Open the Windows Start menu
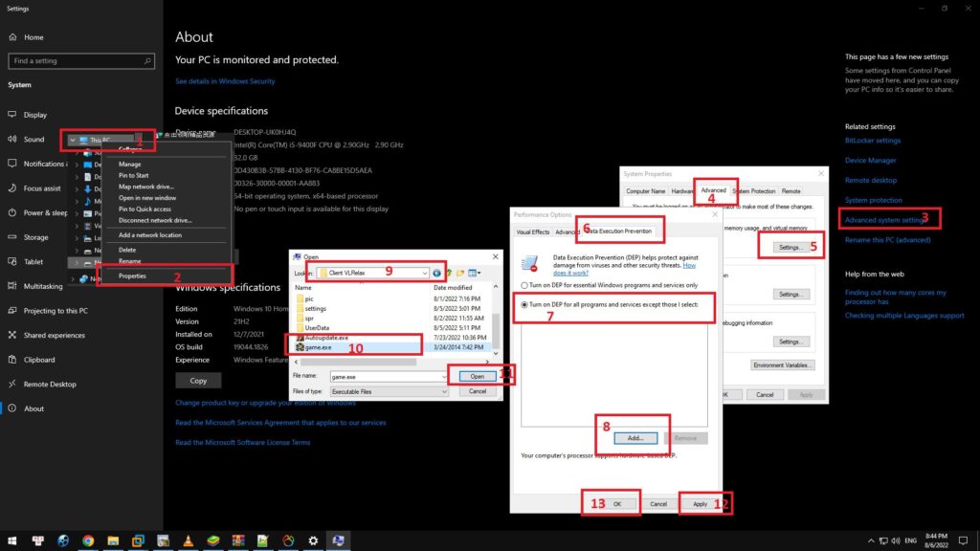This screenshot has height=551, width=980. [11, 541]
